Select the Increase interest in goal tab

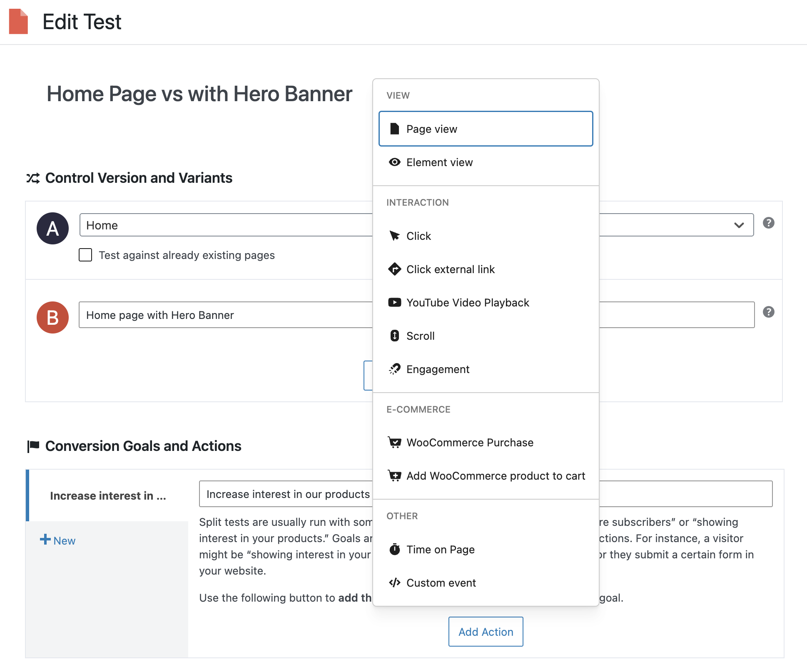pos(108,495)
